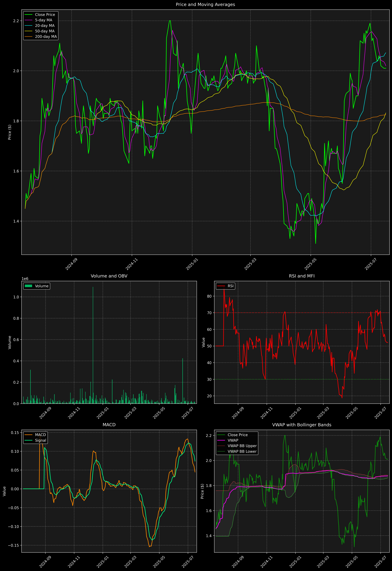Click the 'VWAP BB Lower' legend entry
The image size is (392, 571).
pyautogui.click(x=242, y=451)
